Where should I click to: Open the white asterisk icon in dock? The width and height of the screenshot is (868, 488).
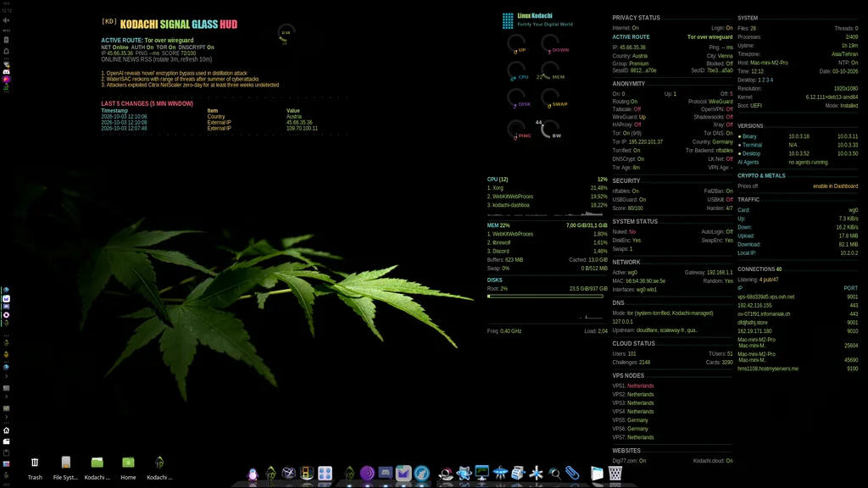click(536, 473)
